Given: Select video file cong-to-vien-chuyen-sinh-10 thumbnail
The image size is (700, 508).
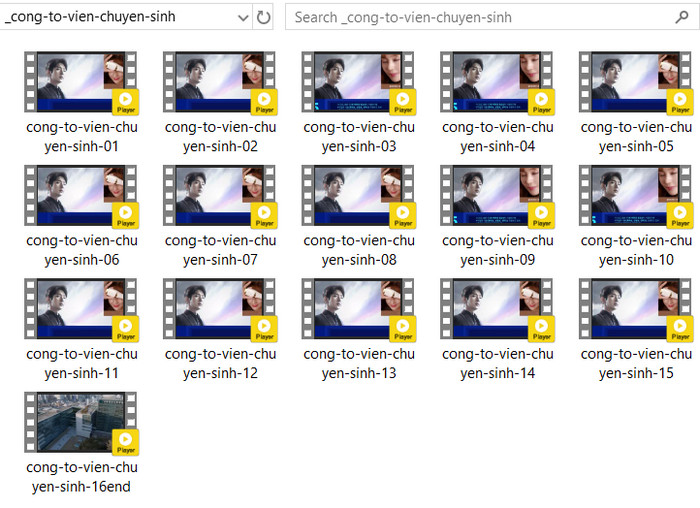Looking at the screenshot, I should pyautogui.click(x=636, y=196).
